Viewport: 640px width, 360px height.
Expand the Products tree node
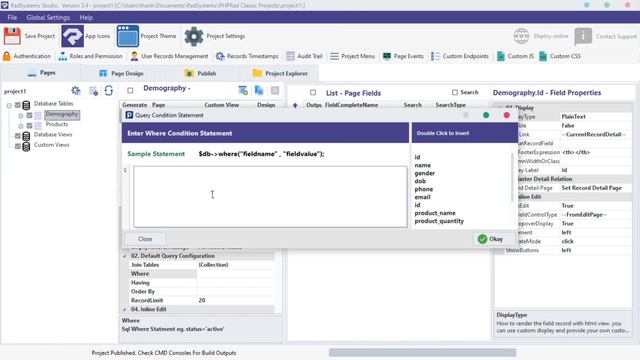[21, 126]
